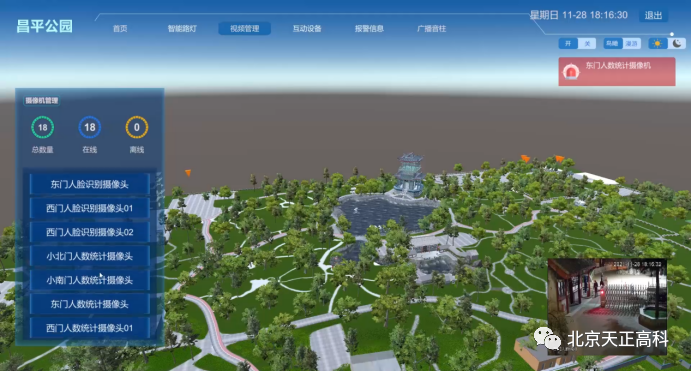The width and height of the screenshot is (692, 371).
Task: Select the pagoda tower on the 3D map
Action: (x=410, y=174)
